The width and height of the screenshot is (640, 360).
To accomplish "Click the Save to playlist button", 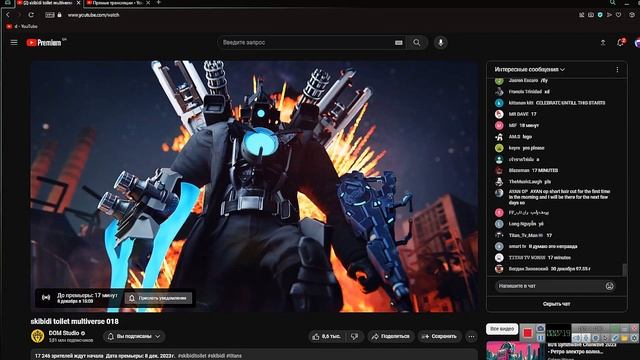I will click(440, 336).
